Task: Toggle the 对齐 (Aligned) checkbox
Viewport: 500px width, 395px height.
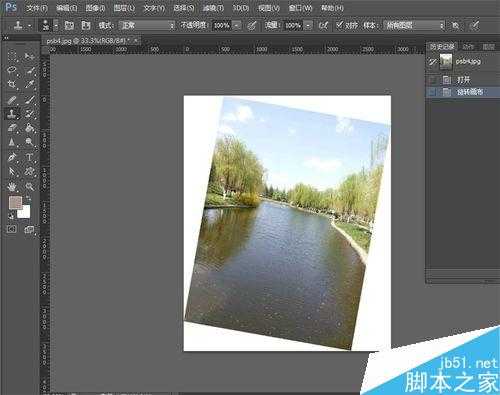Action: (x=339, y=25)
